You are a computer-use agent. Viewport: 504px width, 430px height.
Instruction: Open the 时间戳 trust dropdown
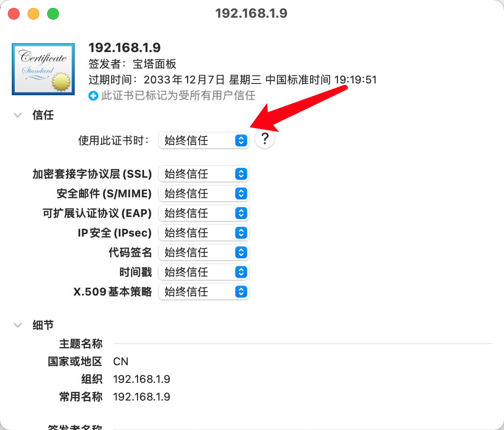(x=203, y=272)
